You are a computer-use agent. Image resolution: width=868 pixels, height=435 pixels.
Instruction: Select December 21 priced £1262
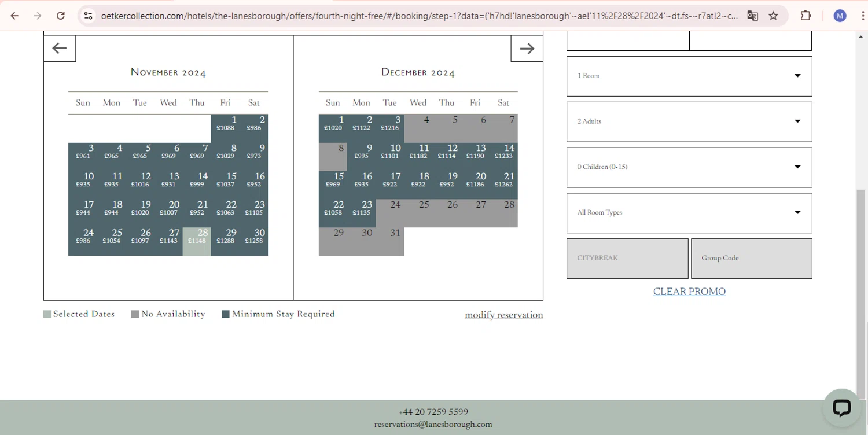coord(503,185)
